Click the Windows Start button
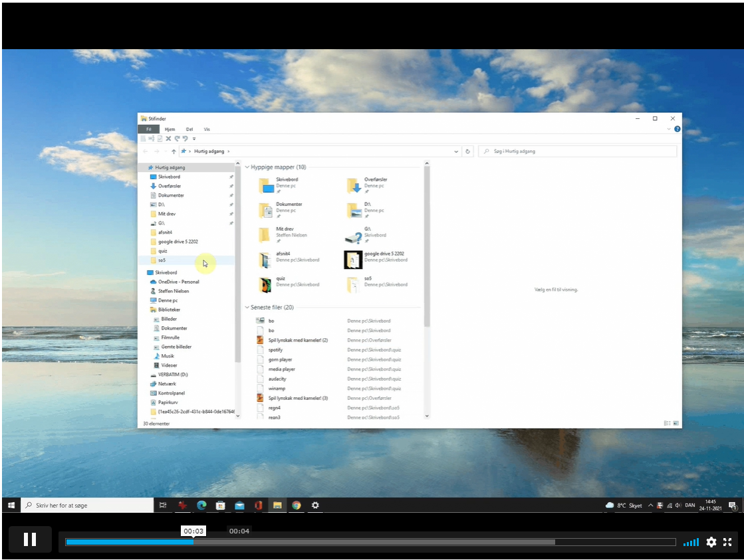The width and height of the screenshot is (744, 560). click(11, 506)
